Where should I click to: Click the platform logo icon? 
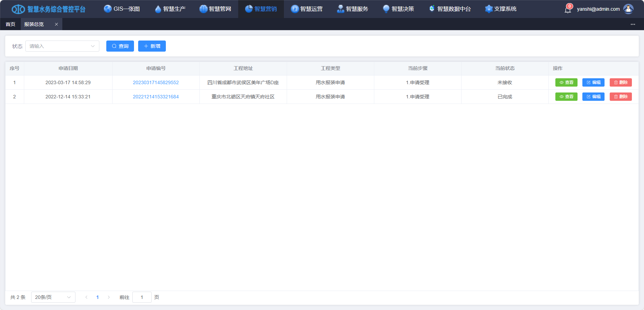click(x=18, y=9)
